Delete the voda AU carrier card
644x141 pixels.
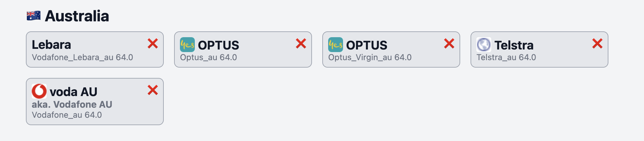[x=153, y=90]
